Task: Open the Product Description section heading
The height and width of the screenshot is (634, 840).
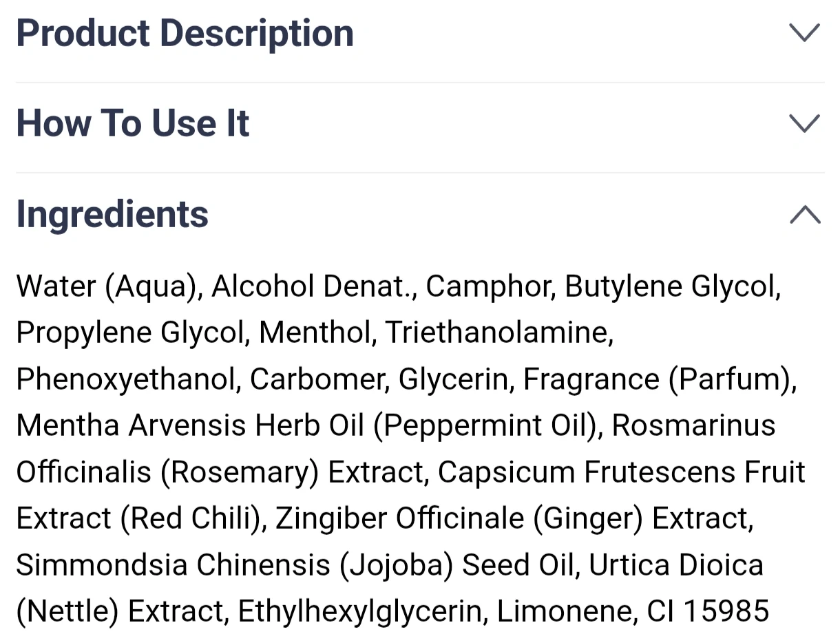Action: point(185,33)
